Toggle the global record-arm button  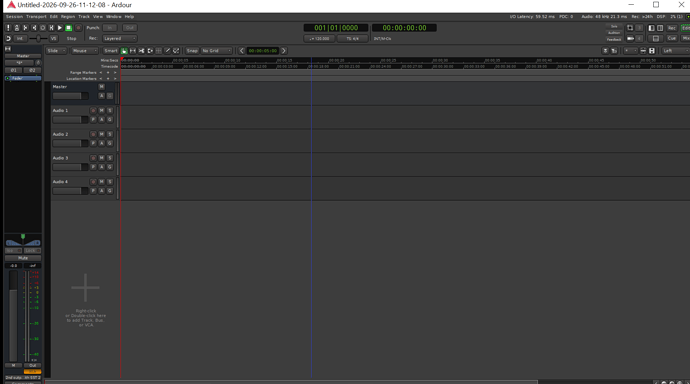(x=78, y=28)
